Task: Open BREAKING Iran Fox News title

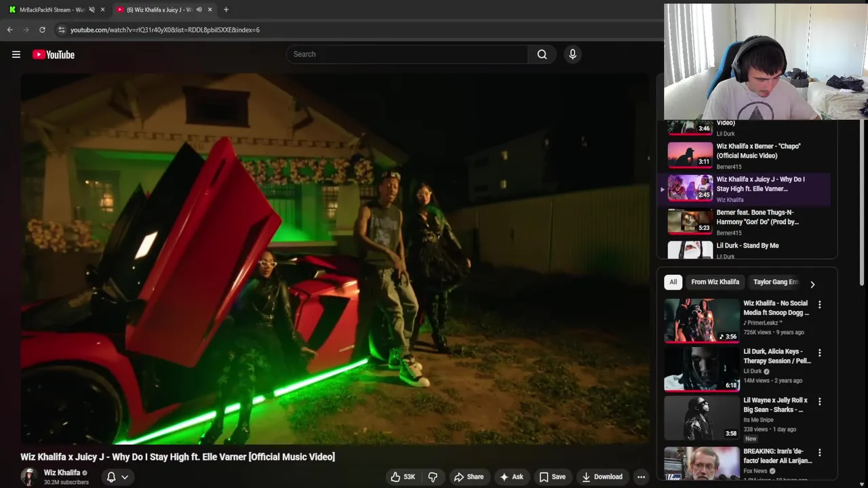Action: pyautogui.click(x=777, y=456)
